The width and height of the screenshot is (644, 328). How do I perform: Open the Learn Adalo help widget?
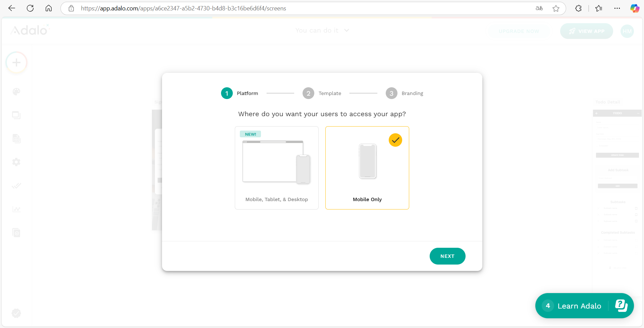[584, 306]
